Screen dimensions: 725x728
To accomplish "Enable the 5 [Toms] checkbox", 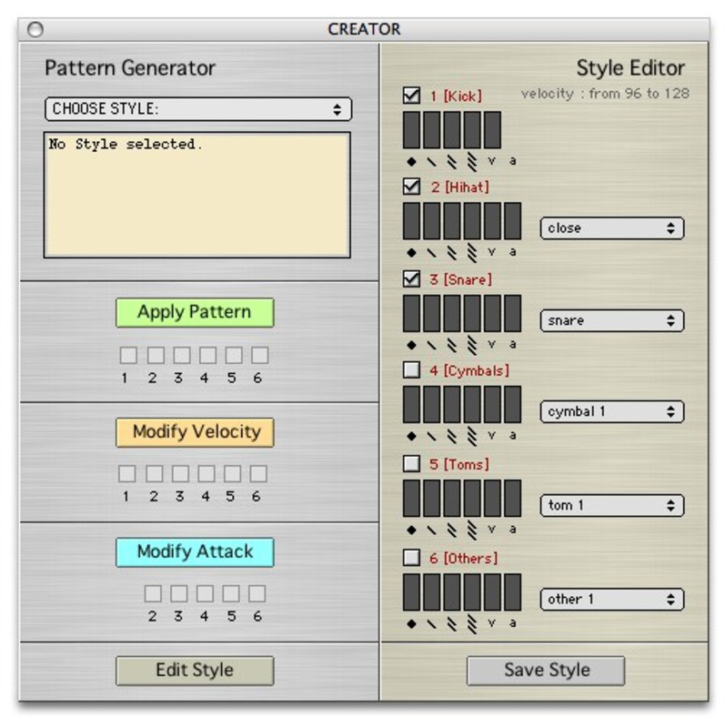I will [x=411, y=463].
